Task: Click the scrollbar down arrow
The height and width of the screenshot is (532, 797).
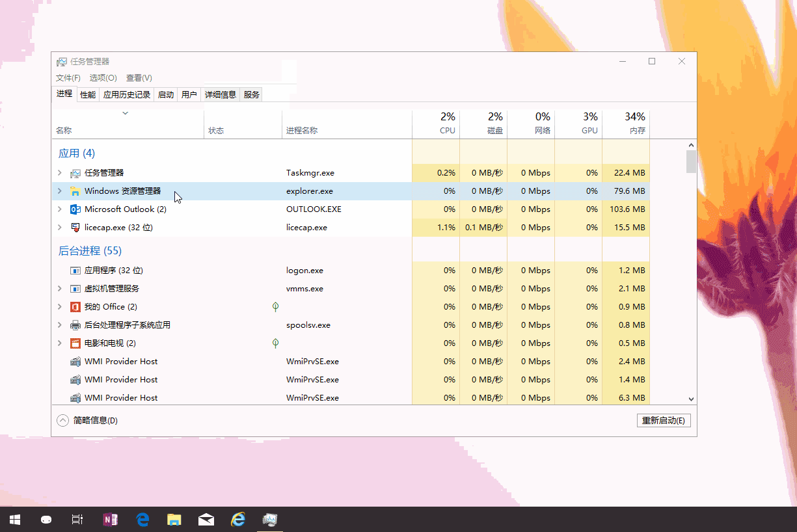Action: (691, 399)
